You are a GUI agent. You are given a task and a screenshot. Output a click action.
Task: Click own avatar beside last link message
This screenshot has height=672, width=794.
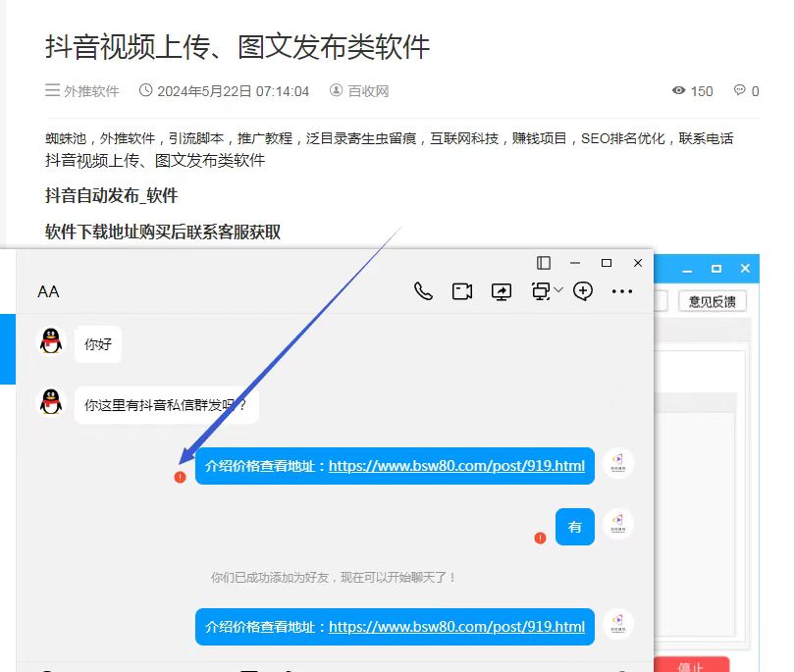coord(617,624)
